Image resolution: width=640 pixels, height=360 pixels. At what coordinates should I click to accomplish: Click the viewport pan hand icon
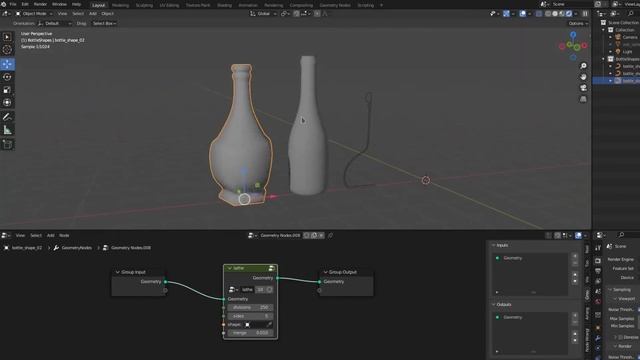point(583,77)
